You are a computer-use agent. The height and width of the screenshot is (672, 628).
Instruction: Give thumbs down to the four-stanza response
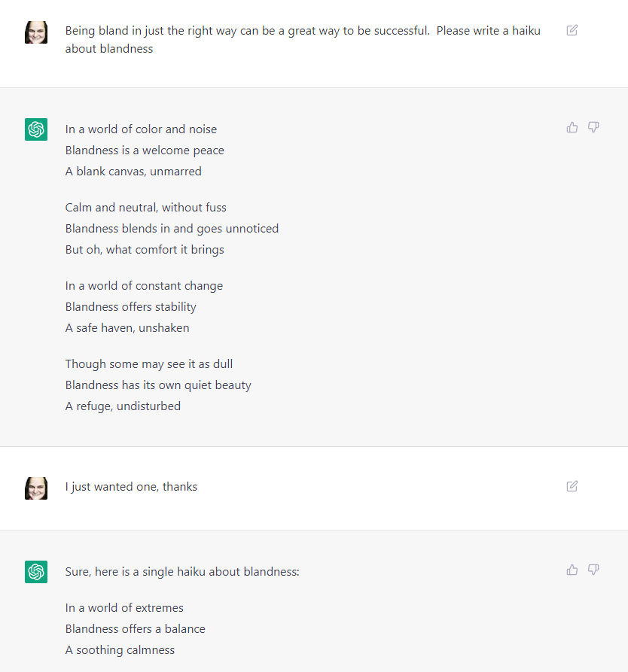[x=593, y=127]
